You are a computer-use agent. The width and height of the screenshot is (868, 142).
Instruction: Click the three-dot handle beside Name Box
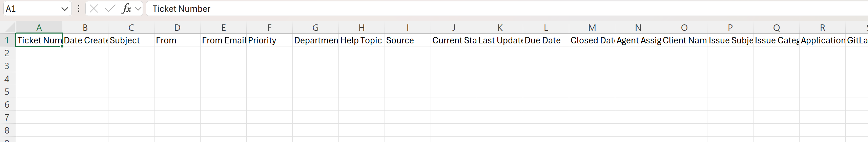(79, 9)
